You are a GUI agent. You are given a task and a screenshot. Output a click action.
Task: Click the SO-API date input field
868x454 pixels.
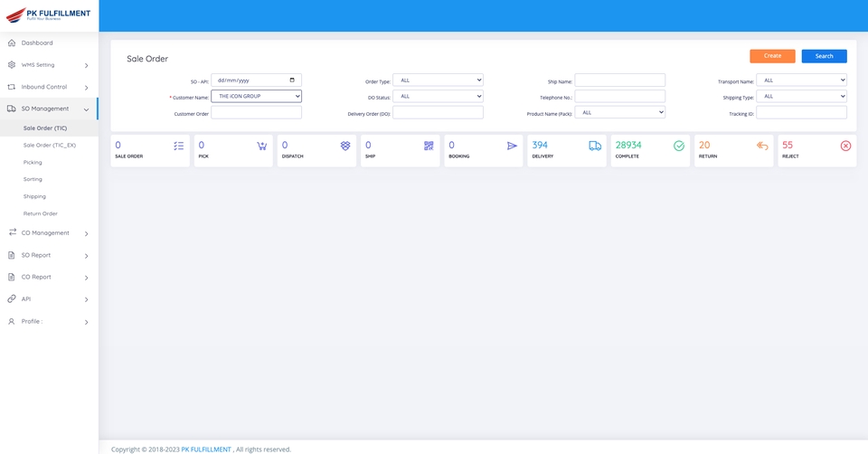(256, 80)
